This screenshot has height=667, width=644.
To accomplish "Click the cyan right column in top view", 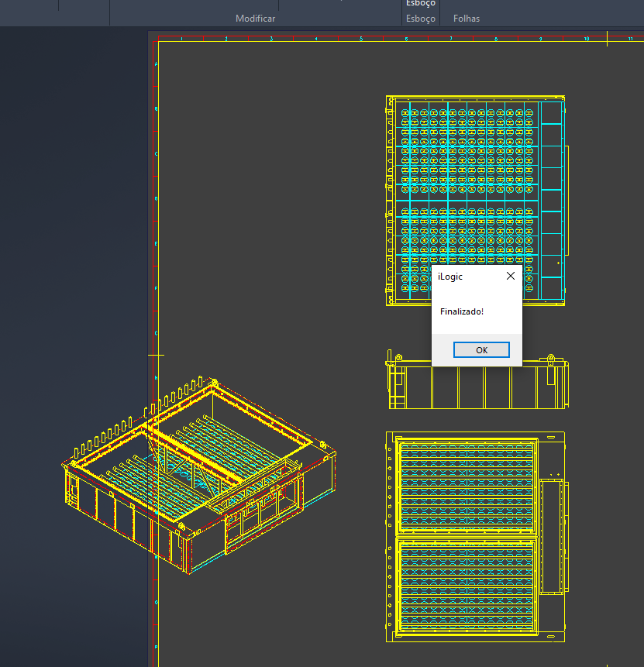I will coord(553,200).
